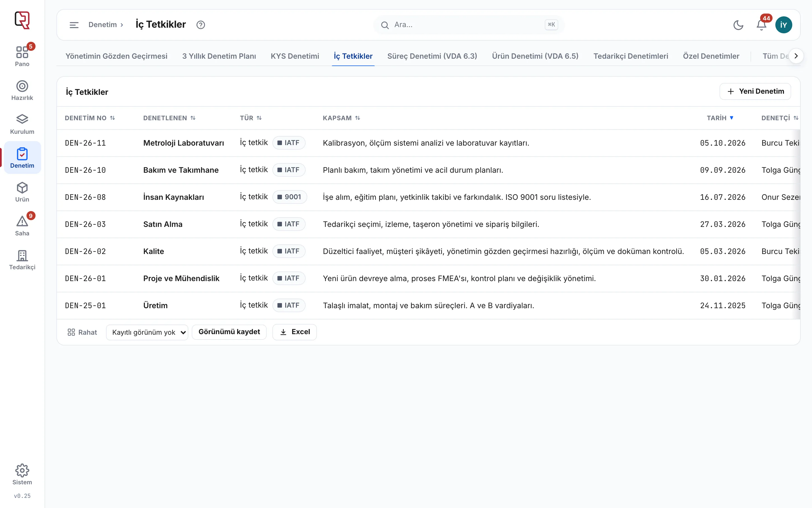
Task: Toggle the sidebar hamburger menu
Action: pos(74,25)
